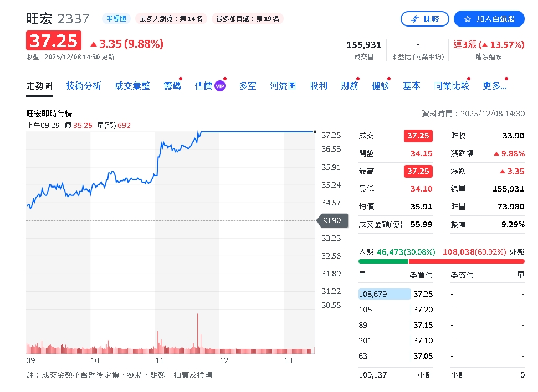538x392 pixels.
Task: Click the star icon on 加入自選股
Action: pos(467,19)
